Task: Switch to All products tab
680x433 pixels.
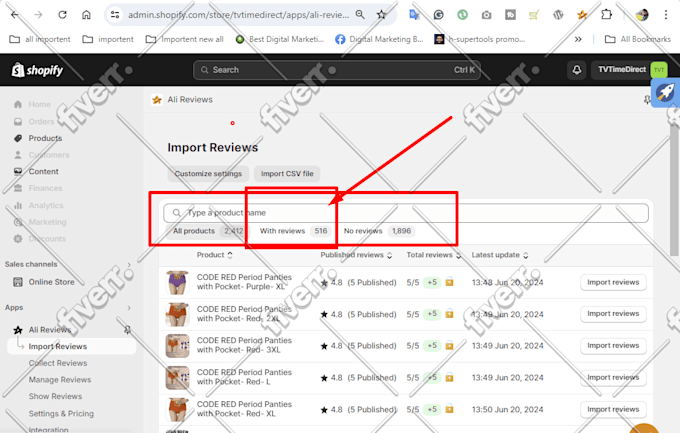Action: click(208, 231)
